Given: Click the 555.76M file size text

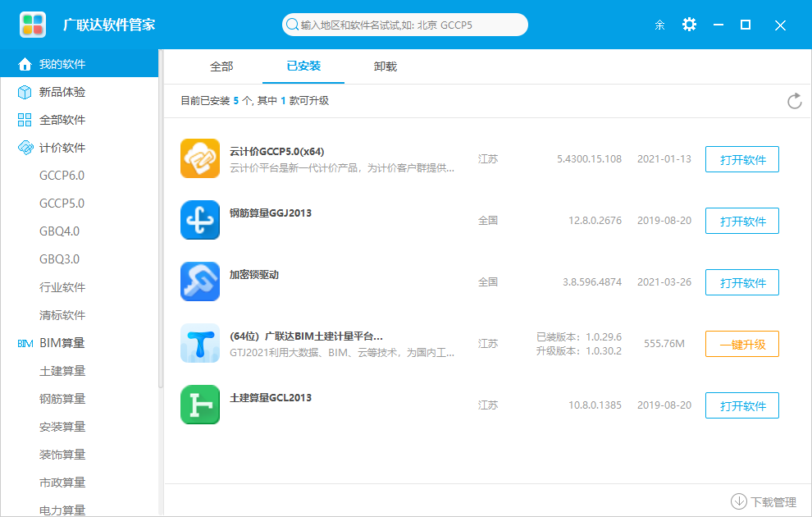Looking at the screenshot, I should pos(664,344).
